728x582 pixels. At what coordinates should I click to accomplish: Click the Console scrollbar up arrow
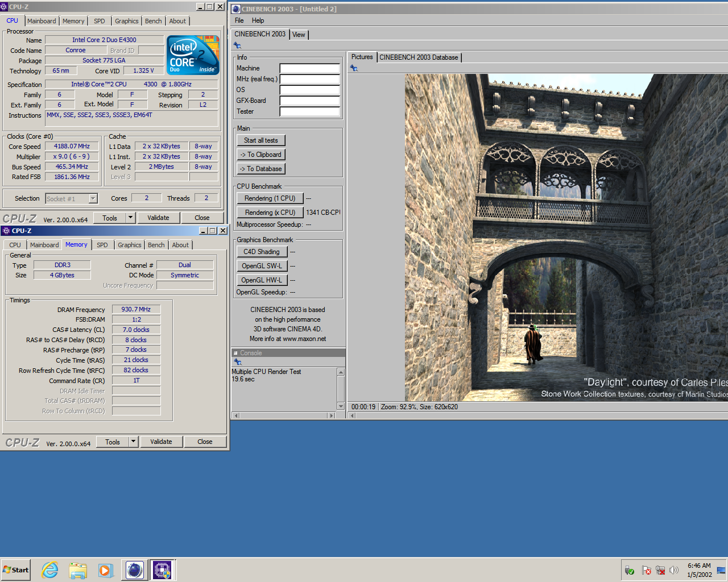(x=341, y=372)
